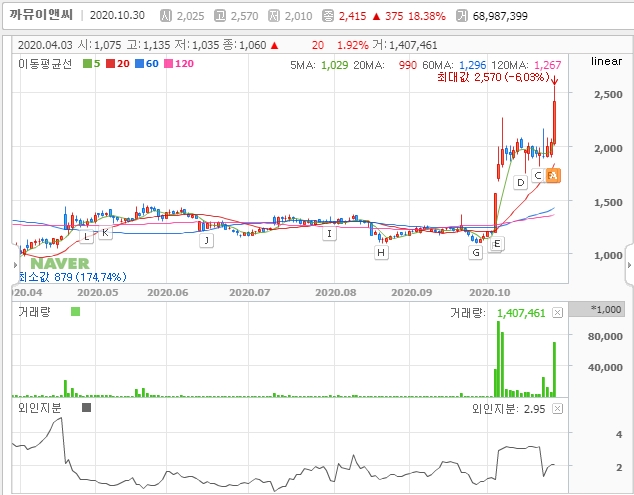Screen dimensions: 634x495
Task: Click the left chart scroll arrow
Action: [15, 265]
